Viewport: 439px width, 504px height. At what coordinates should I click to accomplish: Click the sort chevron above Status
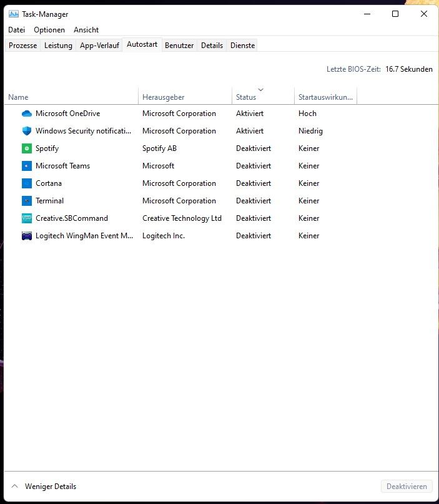[260, 90]
